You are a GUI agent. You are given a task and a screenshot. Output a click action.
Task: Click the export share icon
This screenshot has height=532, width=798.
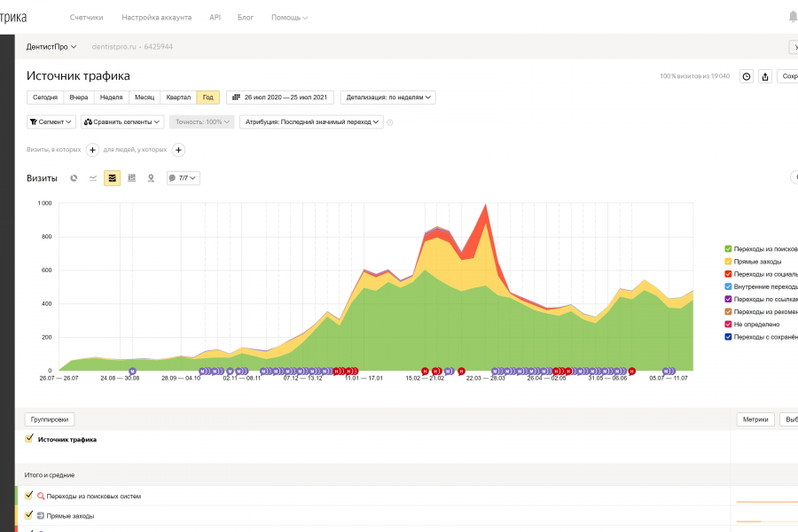765,76
